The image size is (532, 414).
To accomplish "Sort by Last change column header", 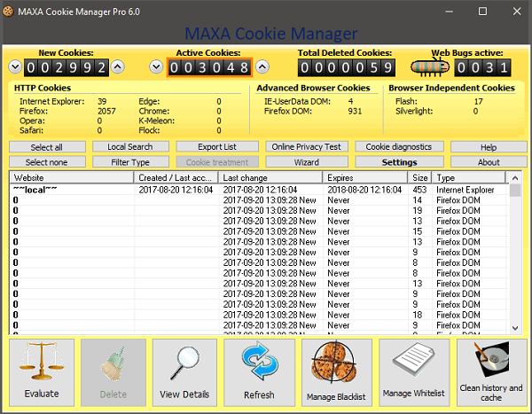I will tap(270, 177).
